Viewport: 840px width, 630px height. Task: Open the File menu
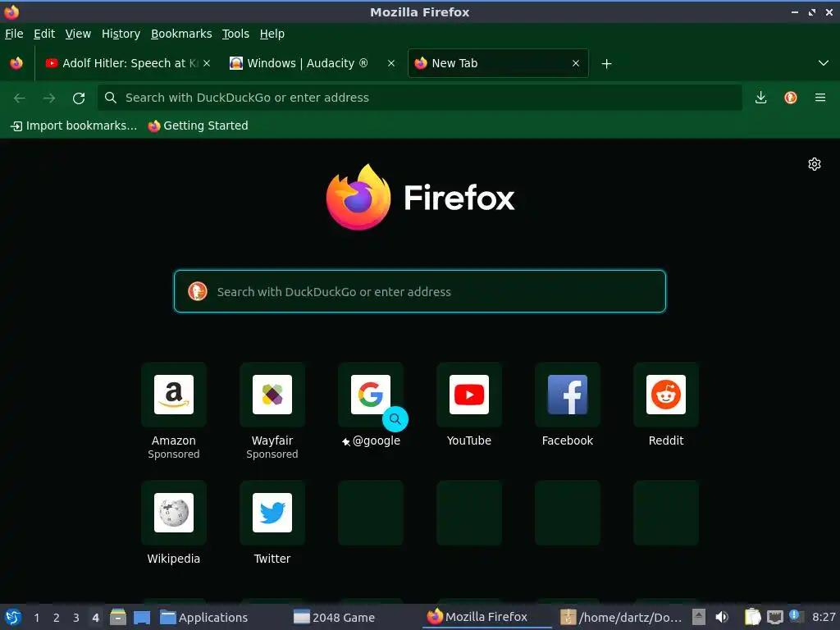pyautogui.click(x=14, y=34)
